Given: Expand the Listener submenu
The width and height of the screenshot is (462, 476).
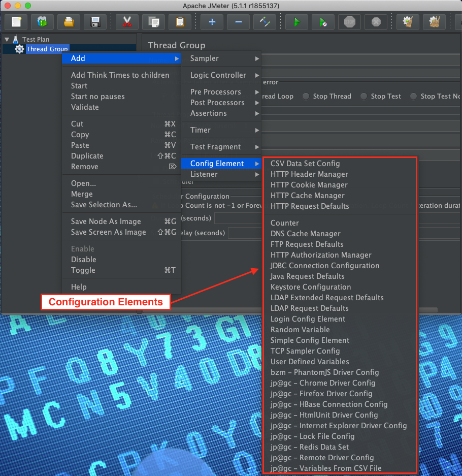Looking at the screenshot, I should point(222,174).
